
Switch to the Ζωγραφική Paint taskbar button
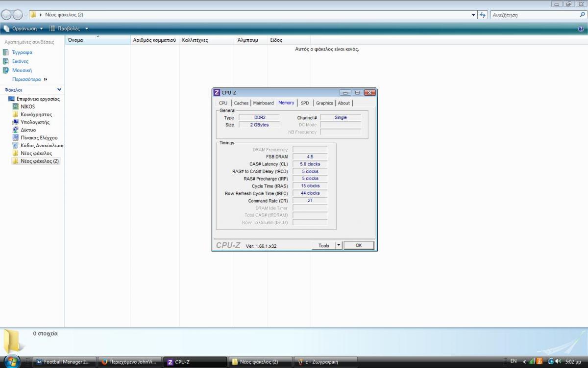pyautogui.click(x=327, y=362)
